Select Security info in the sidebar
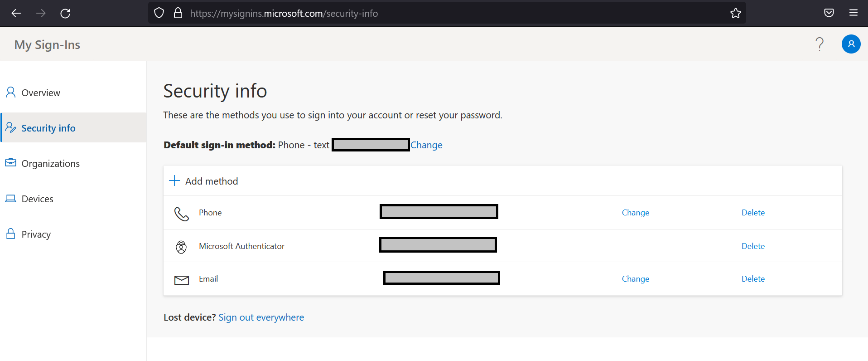Viewport: 868px width, 361px height. point(73,128)
